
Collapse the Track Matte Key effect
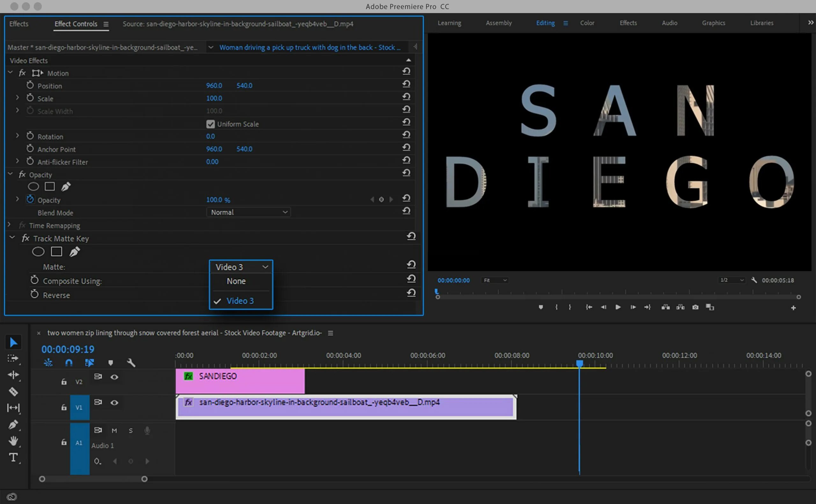click(12, 238)
